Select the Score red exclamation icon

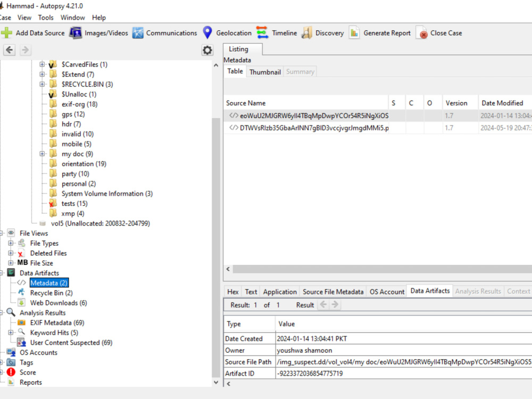(11, 372)
